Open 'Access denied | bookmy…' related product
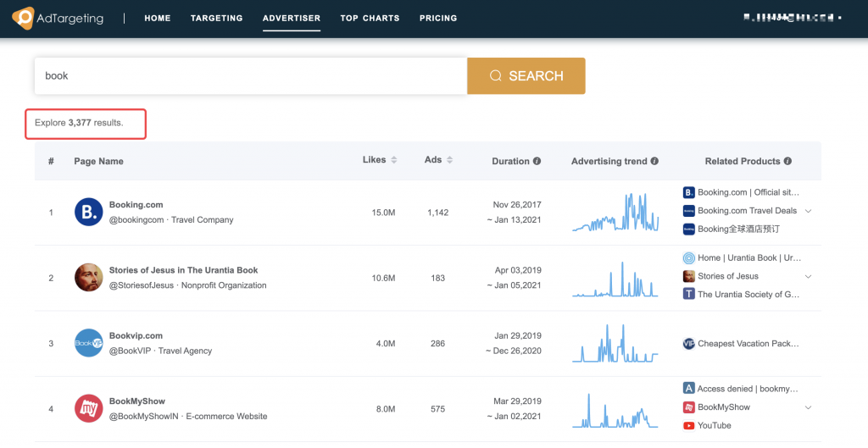868x448 pixels. click(x=748, y=389)
